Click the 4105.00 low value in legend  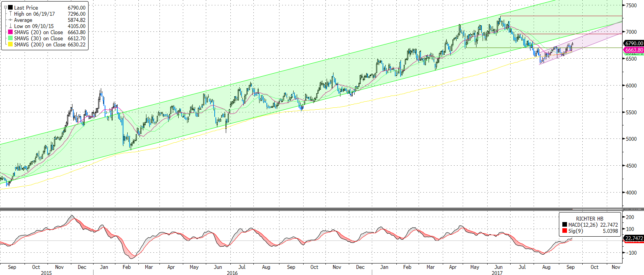77,26
